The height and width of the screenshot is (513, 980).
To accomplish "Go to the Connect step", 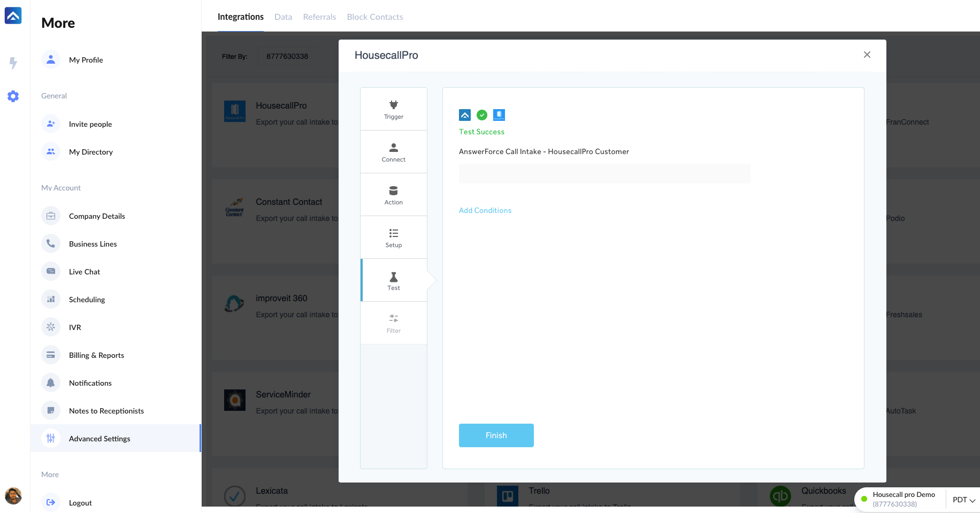I will tap(394, 152).
